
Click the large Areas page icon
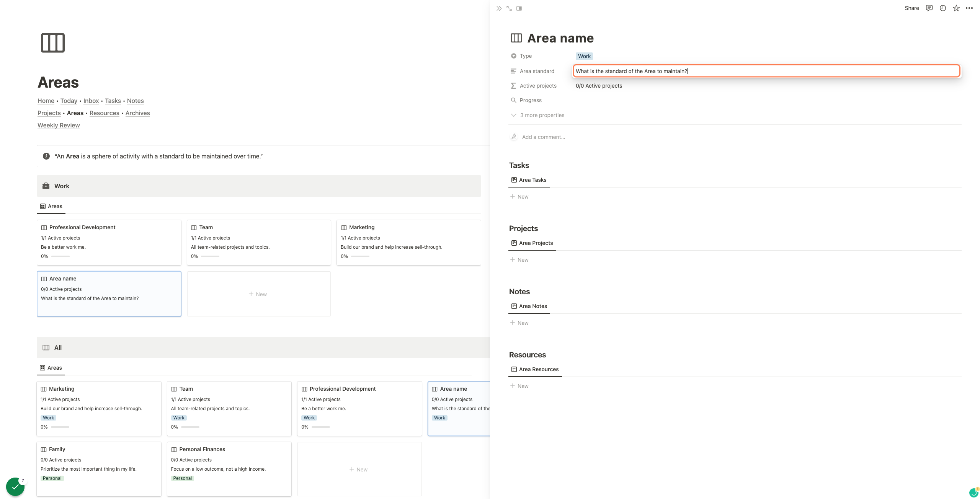(53, 43)
